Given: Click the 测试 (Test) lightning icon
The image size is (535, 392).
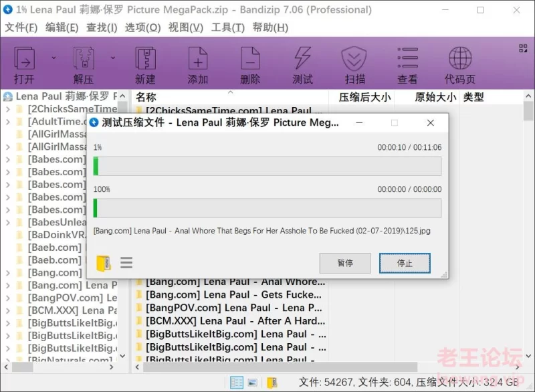Looking at the screenshot, I should (303, 58).
